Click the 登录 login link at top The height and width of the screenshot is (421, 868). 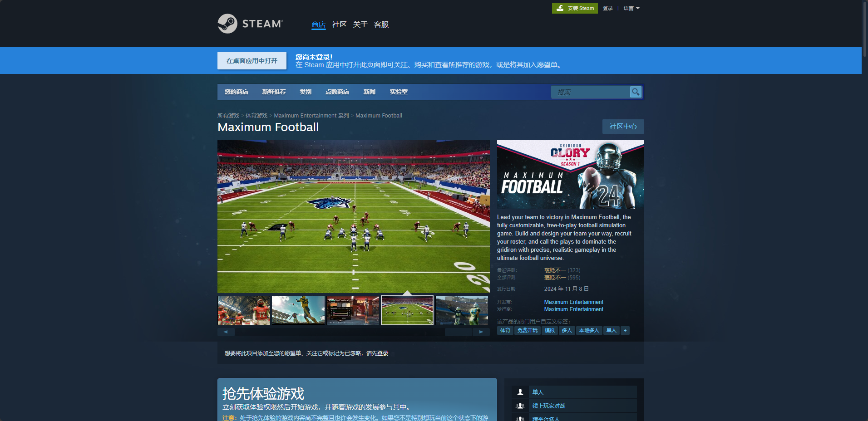(608, 8)
